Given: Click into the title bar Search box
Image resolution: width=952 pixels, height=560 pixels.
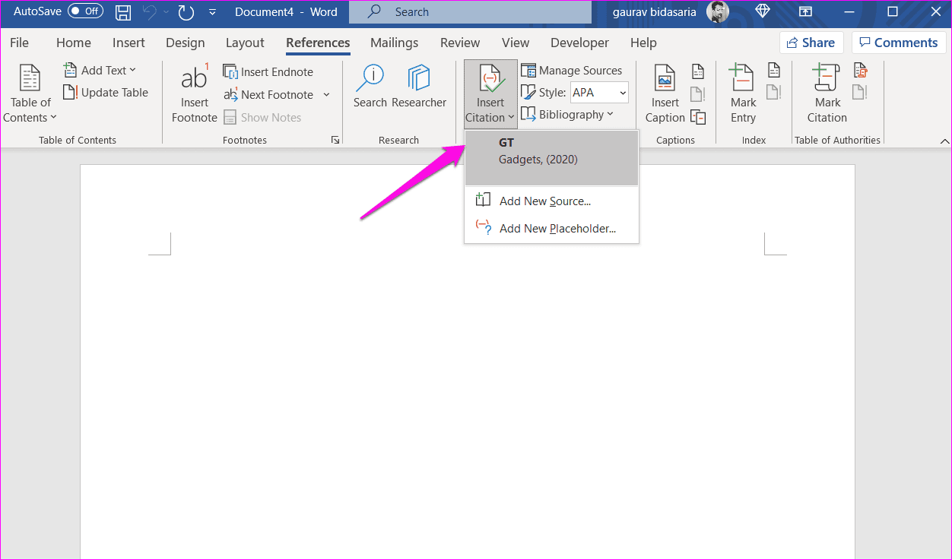Looking at the screenshot, I should [x=470, y=12].
